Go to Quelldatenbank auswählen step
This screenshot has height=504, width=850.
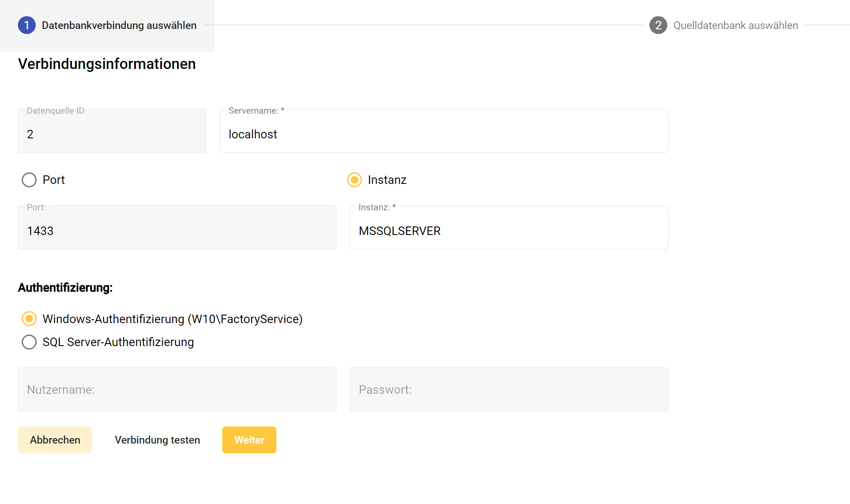(735, 26)
